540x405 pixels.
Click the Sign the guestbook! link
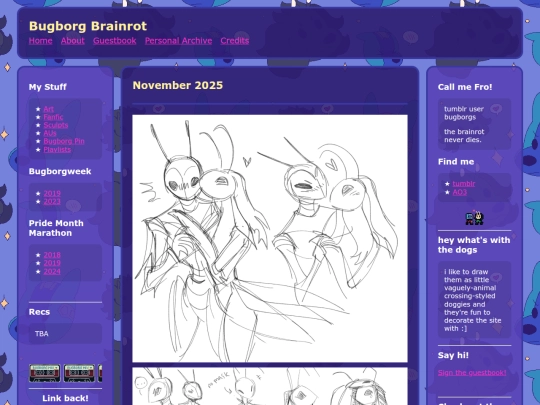[472, 373]
